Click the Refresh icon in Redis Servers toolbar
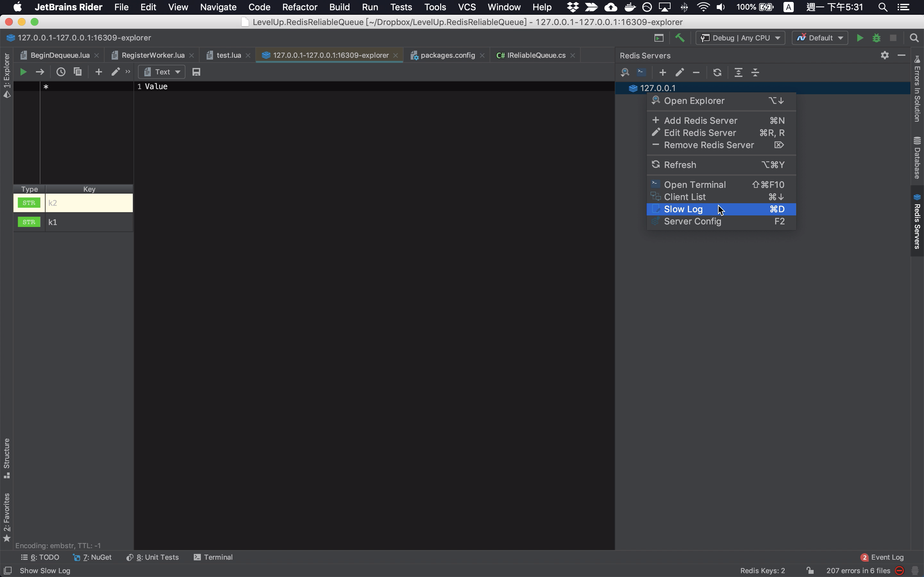 coord(717,72)
